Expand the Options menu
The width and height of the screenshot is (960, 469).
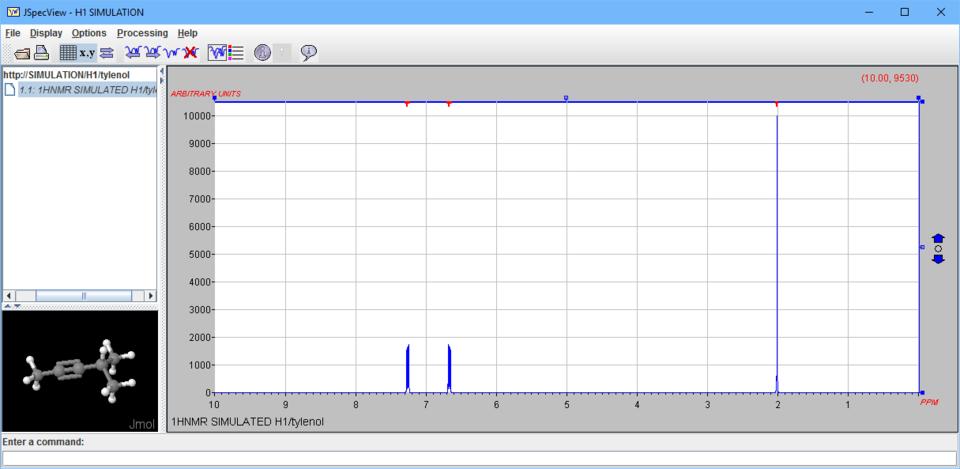(89, 33)
